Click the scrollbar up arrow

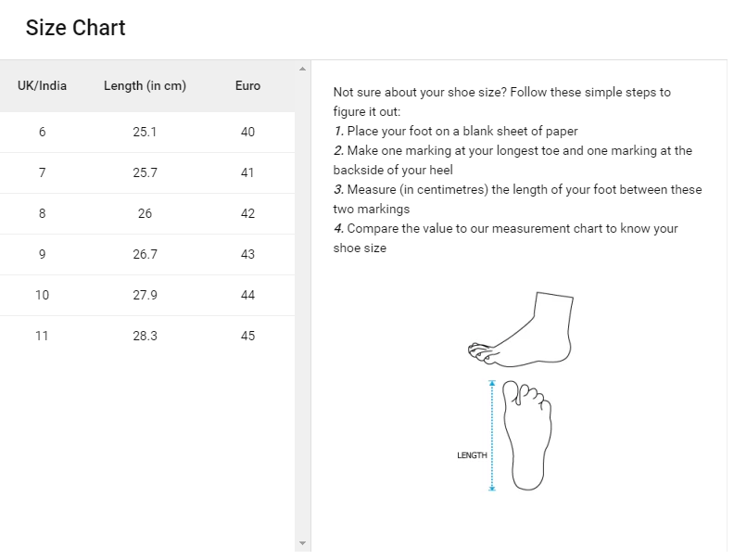pos(302,69)
